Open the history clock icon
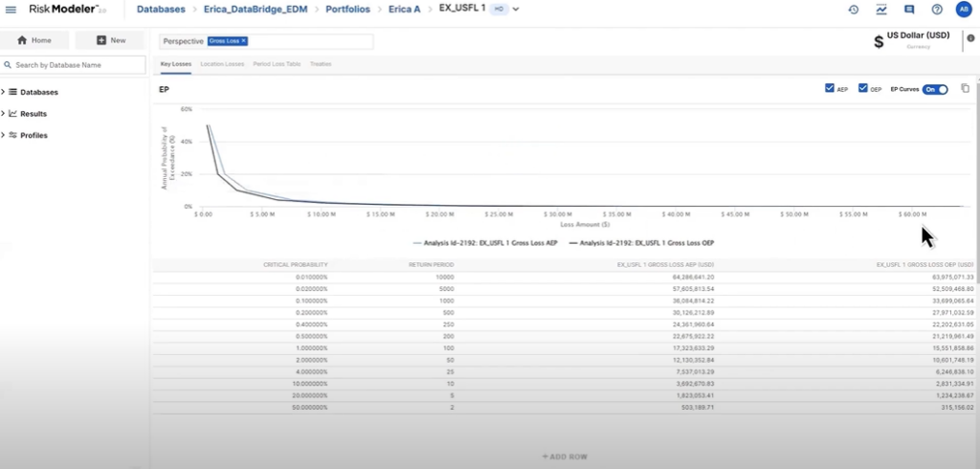Screen dimensions: 980x469 tap(854, 10)
